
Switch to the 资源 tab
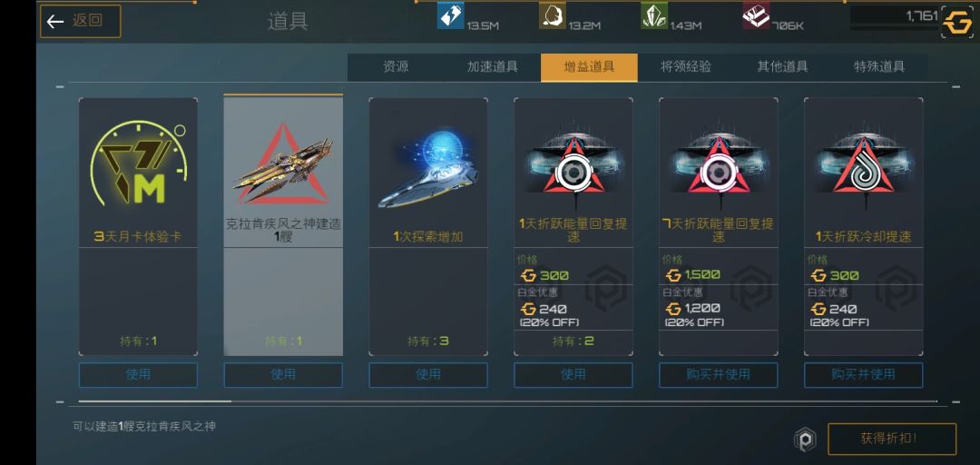pos(396,67)
